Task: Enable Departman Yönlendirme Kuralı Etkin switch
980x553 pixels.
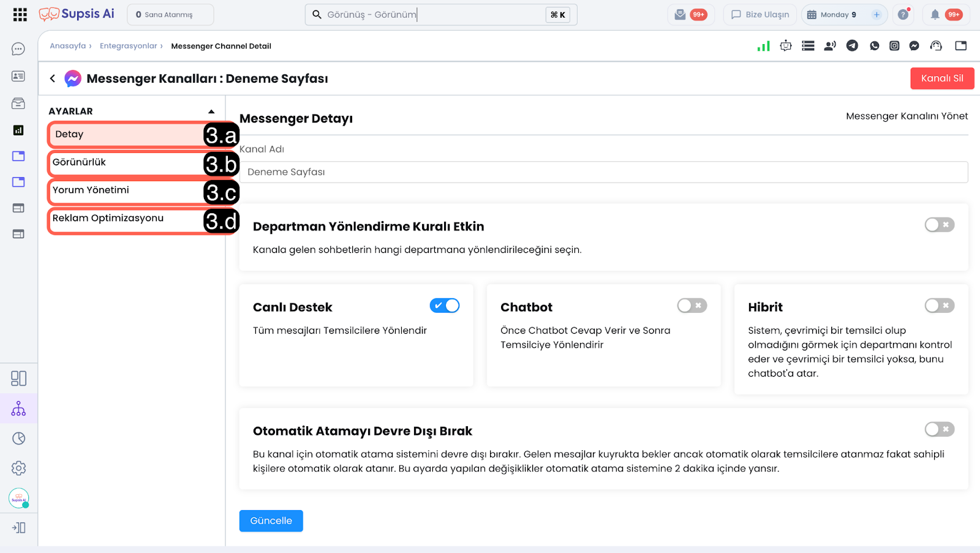Action: click(940, 225)
